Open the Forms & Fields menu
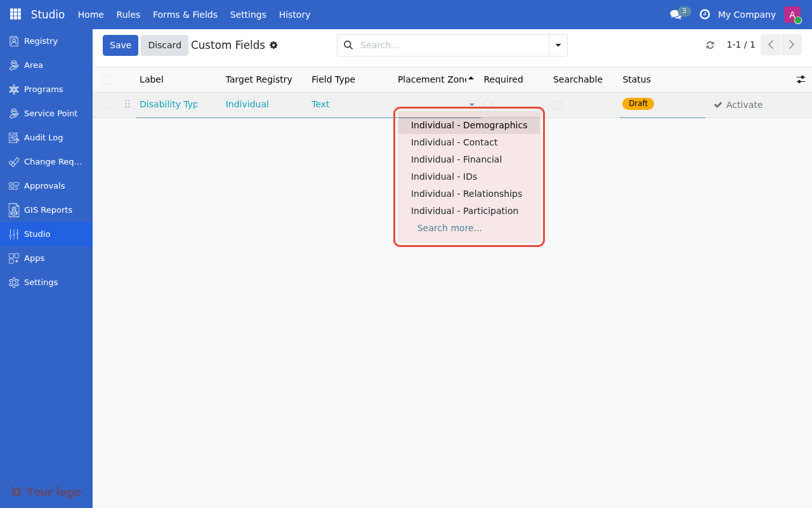 pyautogui.click(x=185, y=15)
